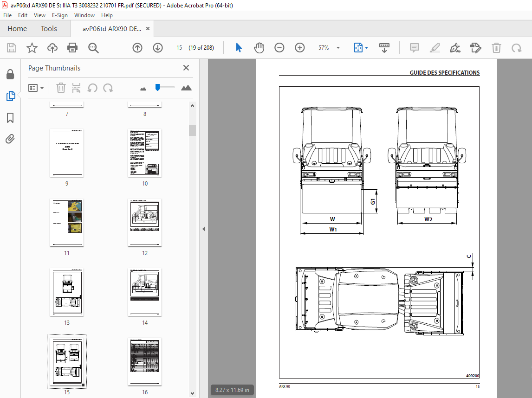Select page 14 thumbnail
This screenshot has height=398, width=532.
(145, 292)
